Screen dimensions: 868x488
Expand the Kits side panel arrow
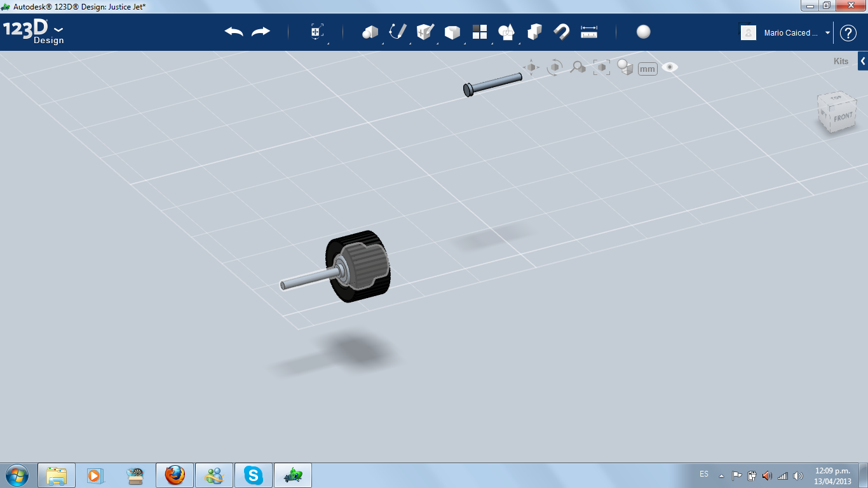coord(863,61)
